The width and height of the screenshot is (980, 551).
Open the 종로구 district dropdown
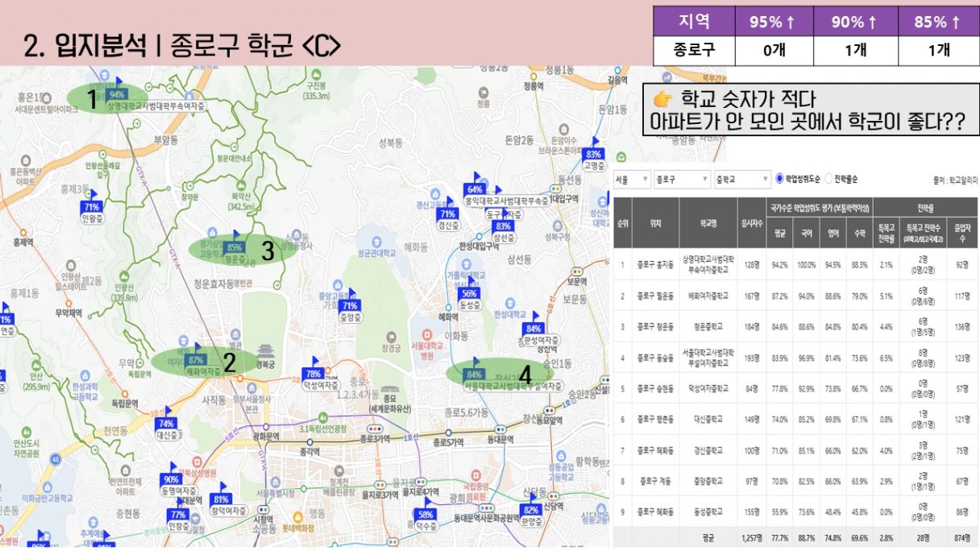[x=682, y=179]
